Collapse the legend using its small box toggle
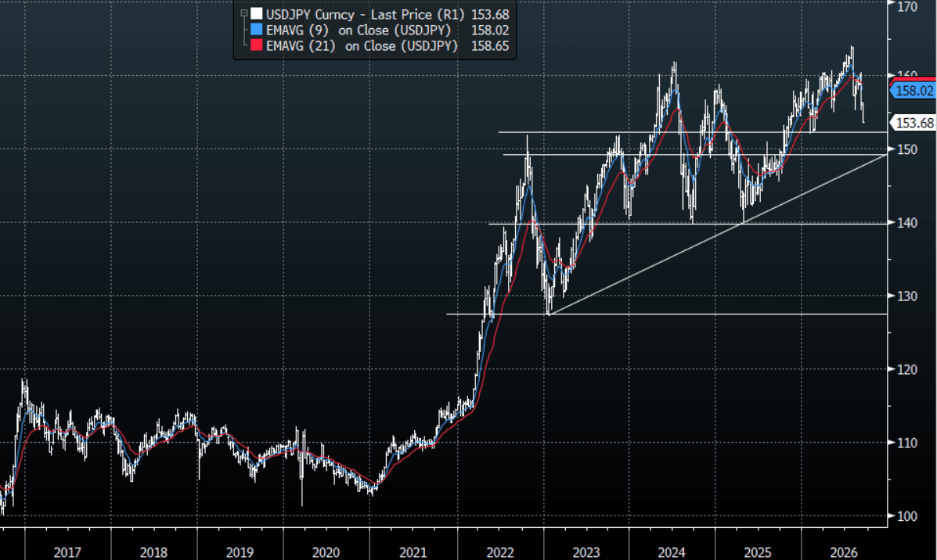This screenshot has height=560, width=937. click(243, 13)
